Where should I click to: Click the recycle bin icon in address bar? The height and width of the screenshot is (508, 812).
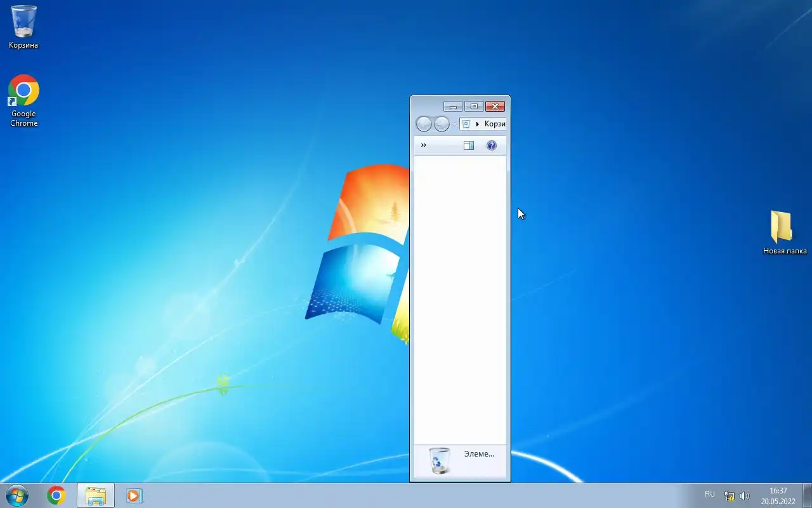pyautogui.click(x=466, y=124)
